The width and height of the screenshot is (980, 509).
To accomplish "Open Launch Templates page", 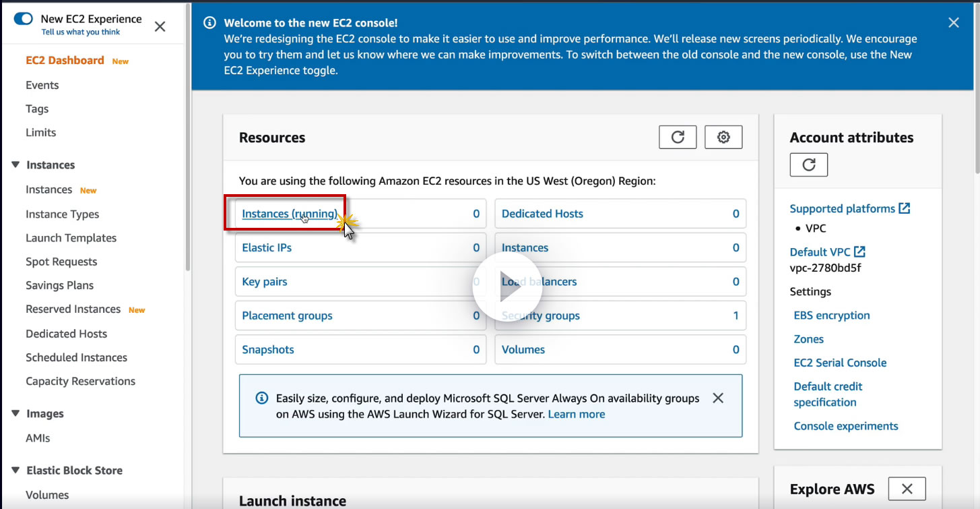I will [71, 238].
